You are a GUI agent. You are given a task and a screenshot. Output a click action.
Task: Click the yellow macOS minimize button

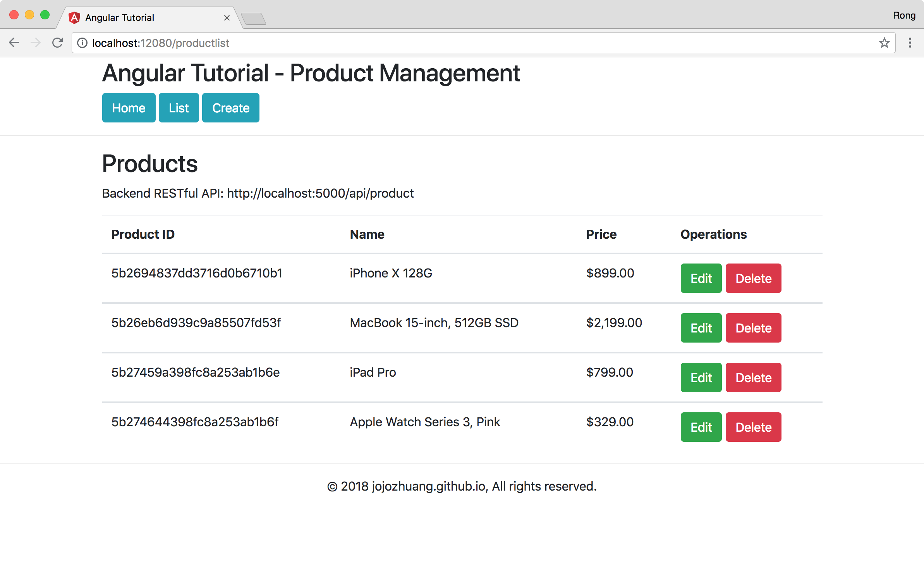[29, 15]
